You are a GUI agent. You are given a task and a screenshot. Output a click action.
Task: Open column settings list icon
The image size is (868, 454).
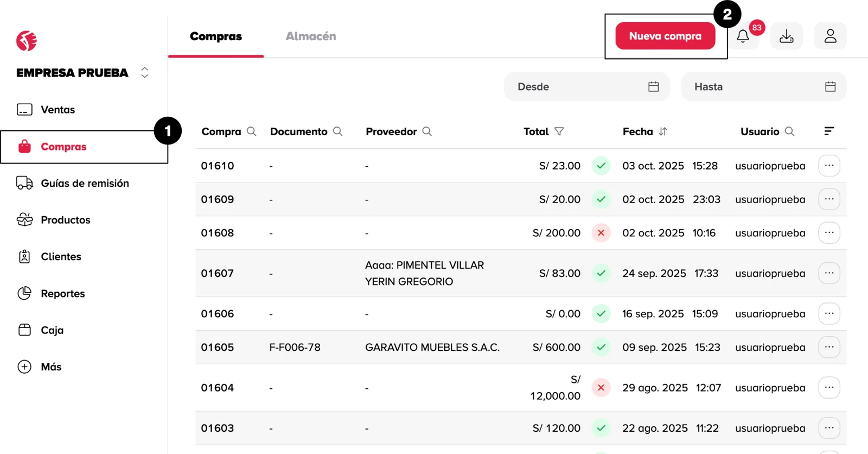829,131
